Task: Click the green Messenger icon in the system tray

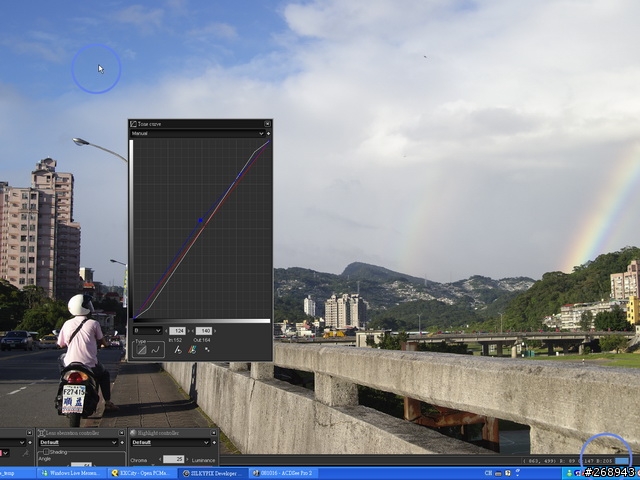Action: coord(569,473)
